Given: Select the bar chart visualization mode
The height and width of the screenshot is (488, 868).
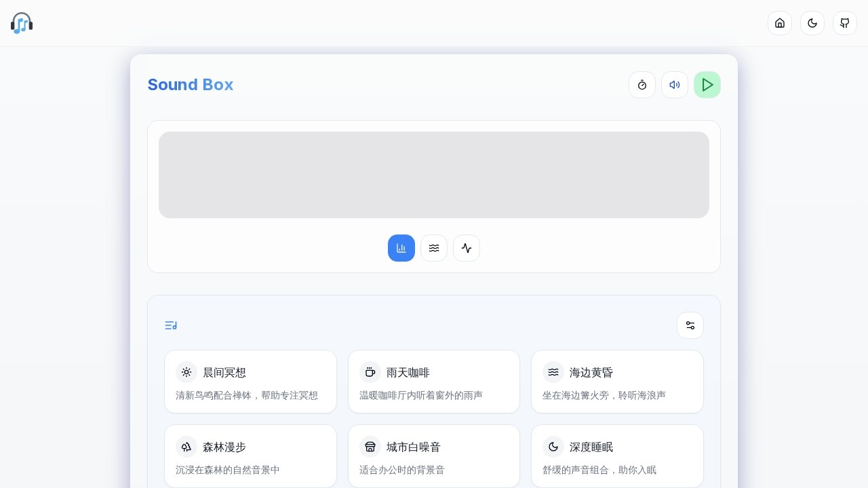Looking at the screenshot, I should point(401,248).
